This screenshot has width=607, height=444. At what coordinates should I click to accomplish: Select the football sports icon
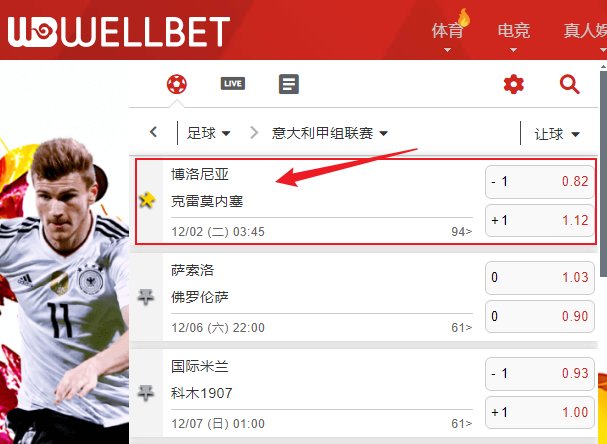(x=177, y=84)
